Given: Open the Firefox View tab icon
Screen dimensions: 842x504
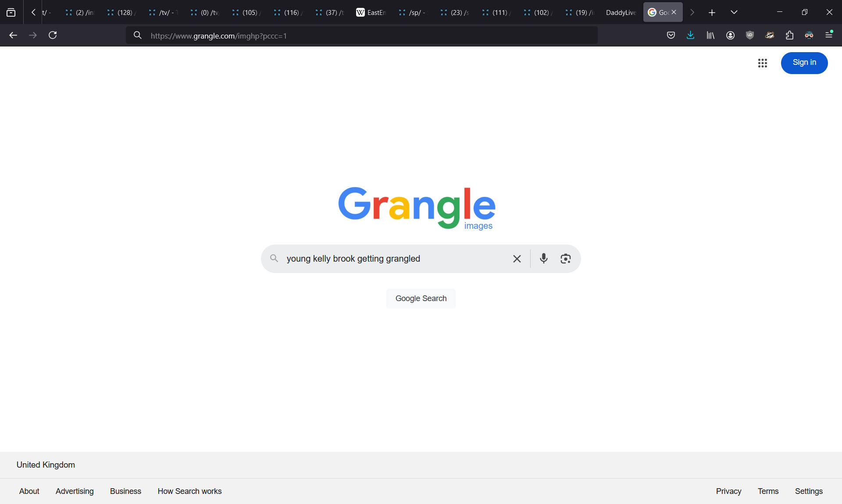Looking at the screenshot, I should 11,12.
